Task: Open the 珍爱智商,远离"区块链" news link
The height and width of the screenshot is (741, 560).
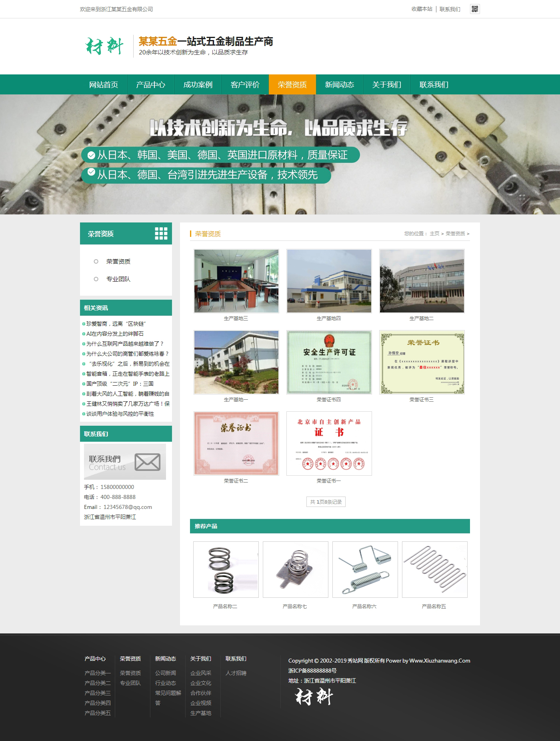Action: point(116,324)
